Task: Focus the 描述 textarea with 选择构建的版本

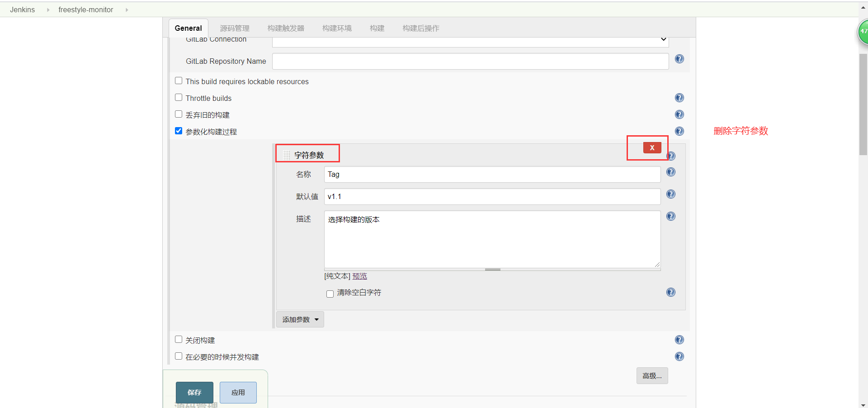Action: [492, 239]
